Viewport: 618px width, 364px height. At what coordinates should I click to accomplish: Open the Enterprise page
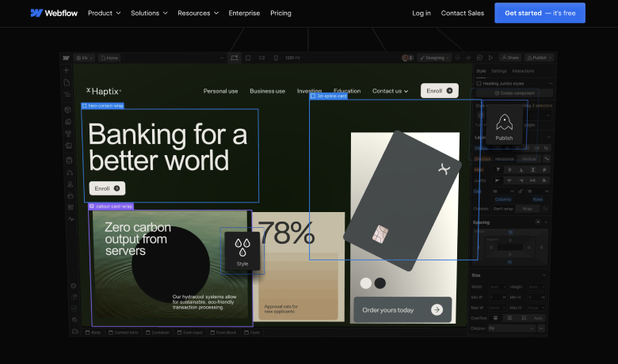(x=244, y=13)
